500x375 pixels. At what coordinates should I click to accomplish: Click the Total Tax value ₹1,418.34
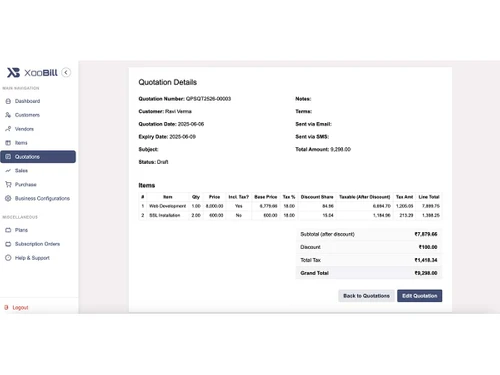(426, 260)
